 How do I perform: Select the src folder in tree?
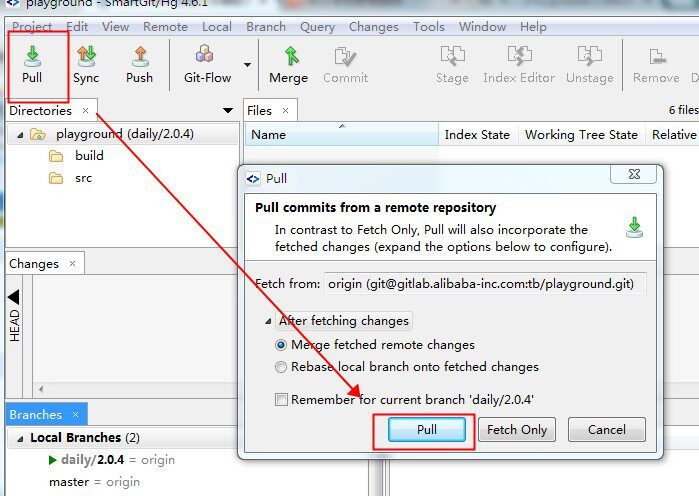pyautogui.click(x=83, y=178)
